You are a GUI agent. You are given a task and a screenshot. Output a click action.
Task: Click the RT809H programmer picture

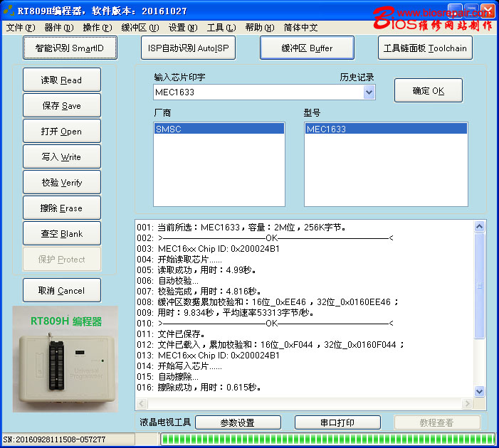pos(65,359)
